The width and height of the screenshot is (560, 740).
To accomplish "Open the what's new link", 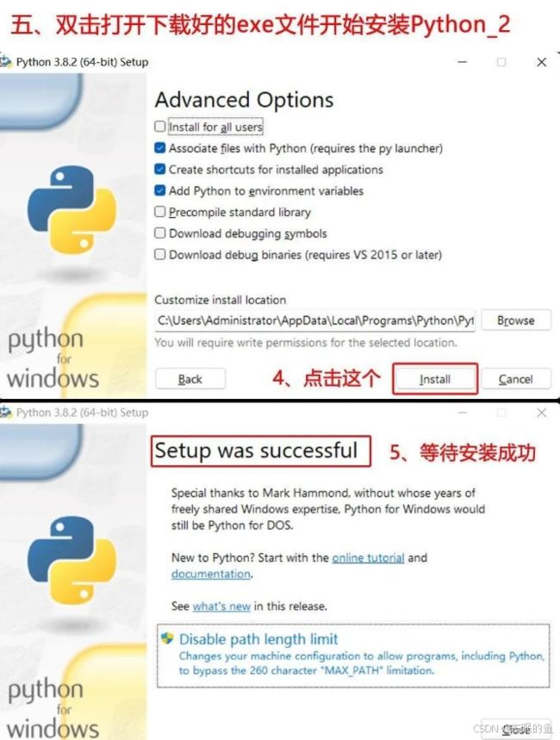I will point(221,606).
